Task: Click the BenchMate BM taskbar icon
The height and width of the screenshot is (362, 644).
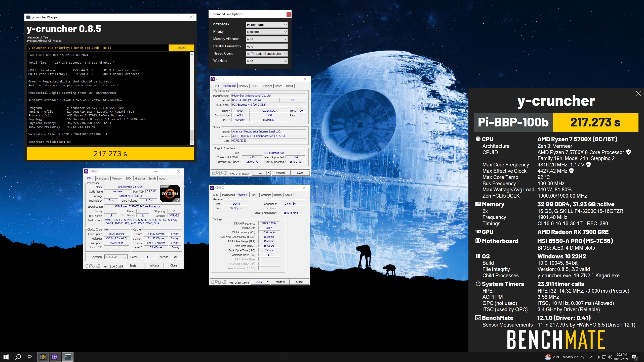Action: (43, 357)
